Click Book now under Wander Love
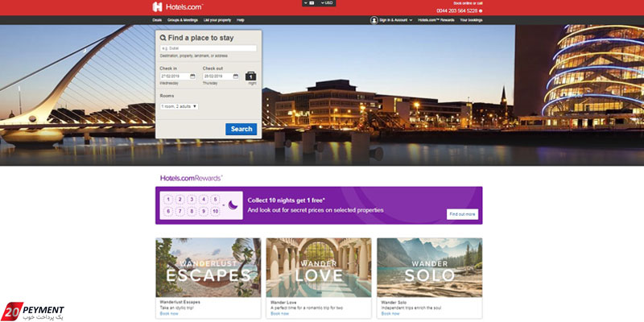This screenshot has height=322, width=644. (280, 313)
